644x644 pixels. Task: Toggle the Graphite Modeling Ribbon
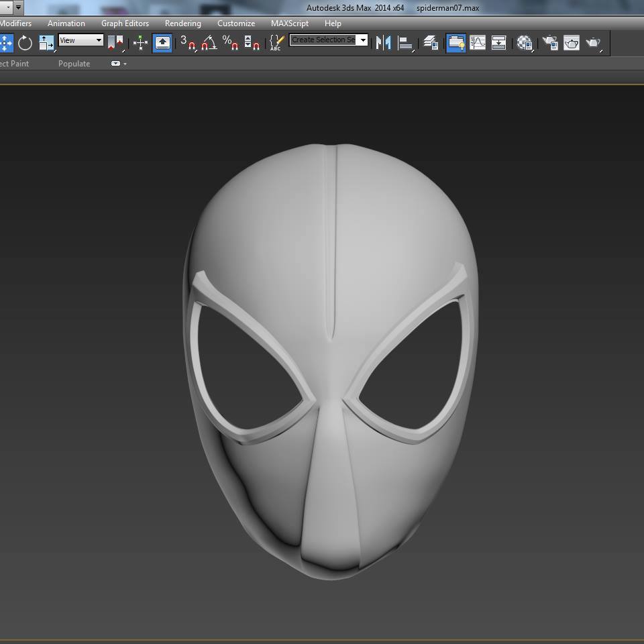pos(456,43)
